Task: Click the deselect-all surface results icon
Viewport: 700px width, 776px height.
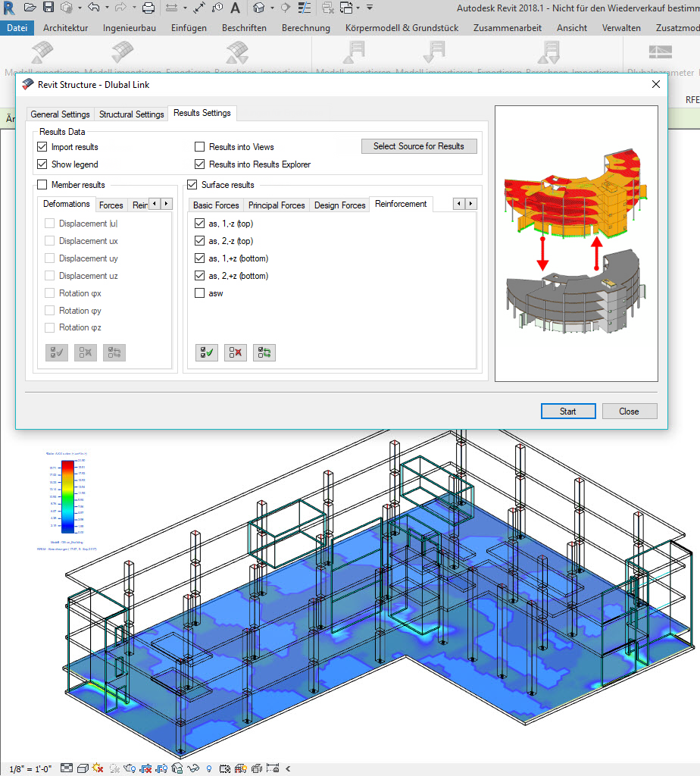Action: click(x=236, y=352)
